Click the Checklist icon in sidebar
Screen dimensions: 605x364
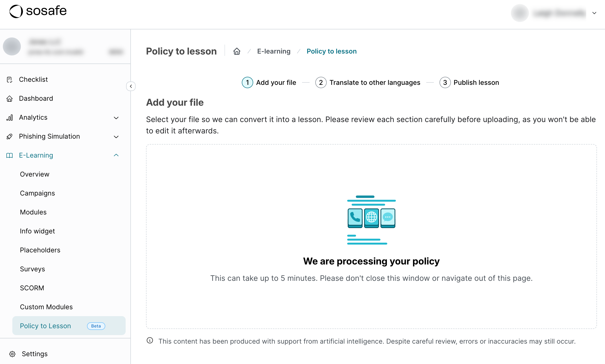(x=9, y=79)
